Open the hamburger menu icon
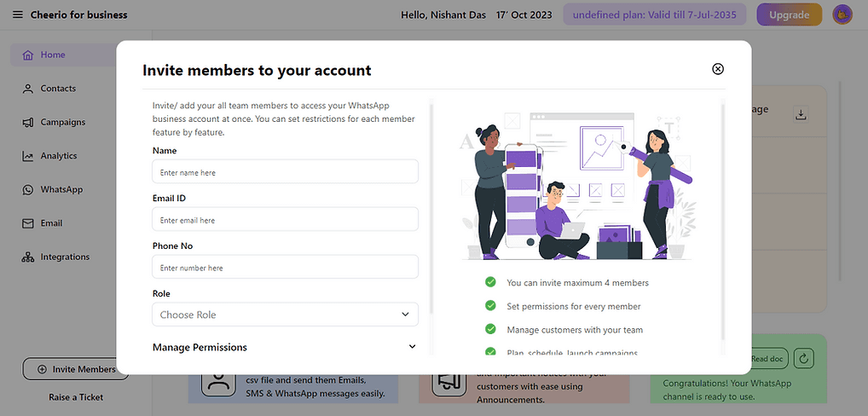868x416 pixels. (x=18, y=15)
